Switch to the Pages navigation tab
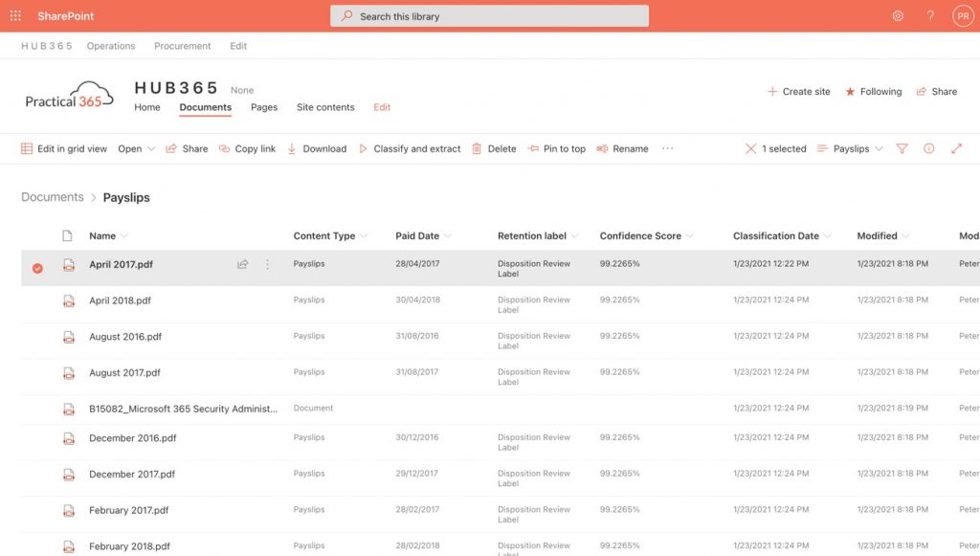980x556 pixels. click(263, 107)
